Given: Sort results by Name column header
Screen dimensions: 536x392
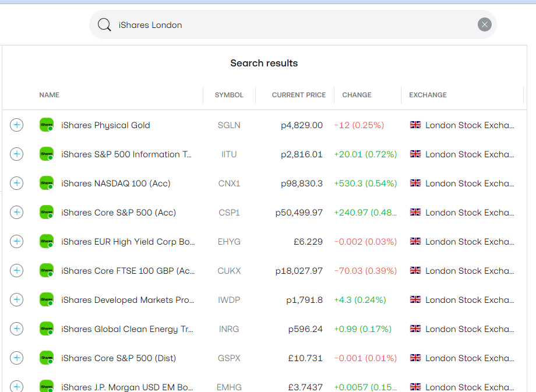Looking at the screenshot, I should pyautogui.click(x=50, y=95).
